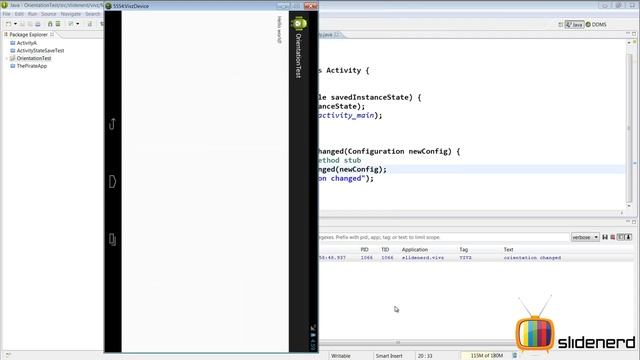
Task: Click the Tag column header in LogCat
Action: [464, 249]
